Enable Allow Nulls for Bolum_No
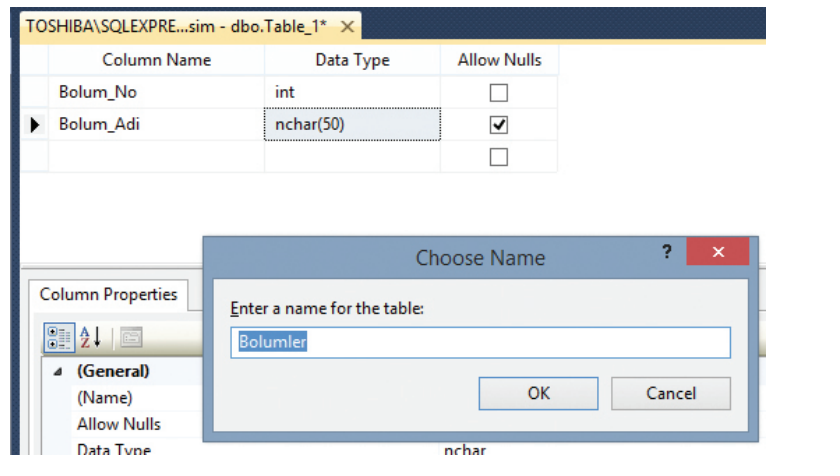 tap(499, 93)
